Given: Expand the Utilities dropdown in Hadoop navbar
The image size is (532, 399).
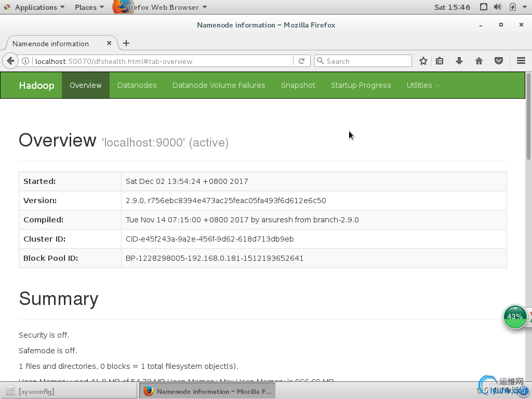Looking at the screenshot, I should tap(423, 85).
